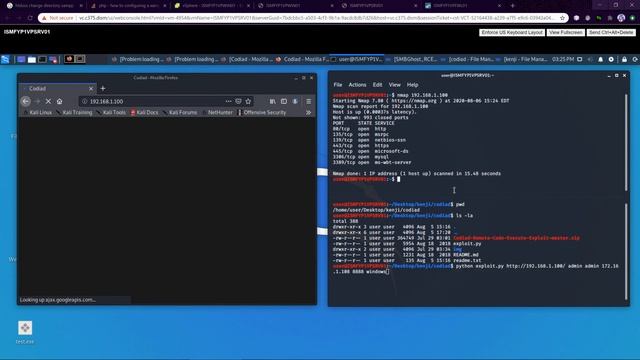Open terminal Edit menu

click(x=378, y=85)
